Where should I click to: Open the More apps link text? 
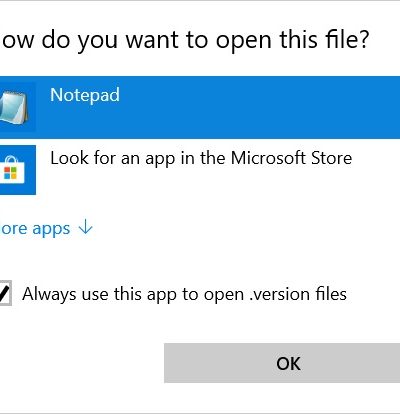(x=35, y=229)
